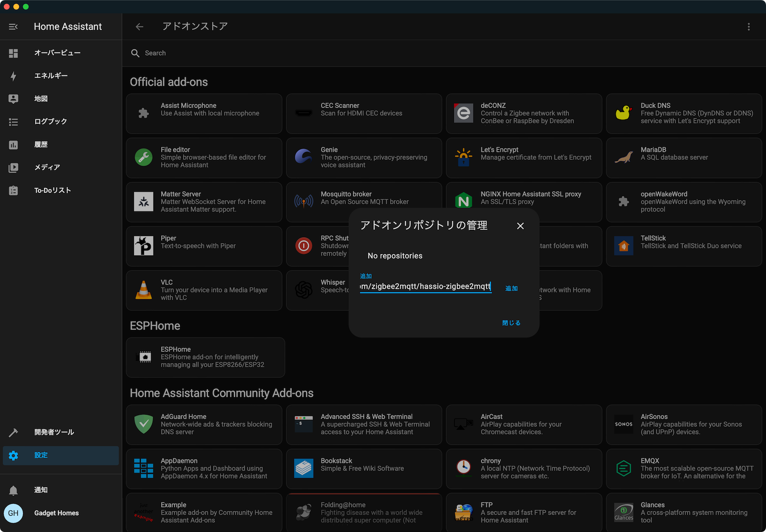The image size is (766, 532).
Task: Open the Gadget Homes user profile
Action: click(x=61, y=513)
